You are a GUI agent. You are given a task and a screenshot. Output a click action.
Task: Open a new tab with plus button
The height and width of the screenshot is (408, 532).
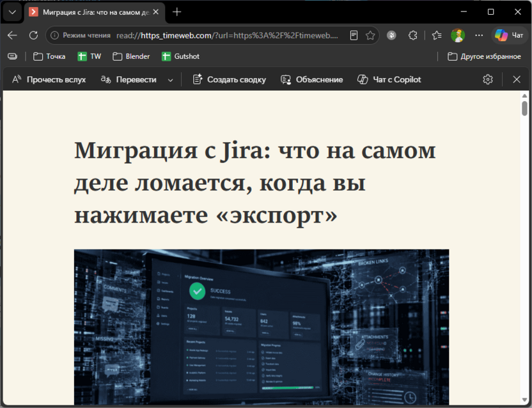[x=176, y=12]
